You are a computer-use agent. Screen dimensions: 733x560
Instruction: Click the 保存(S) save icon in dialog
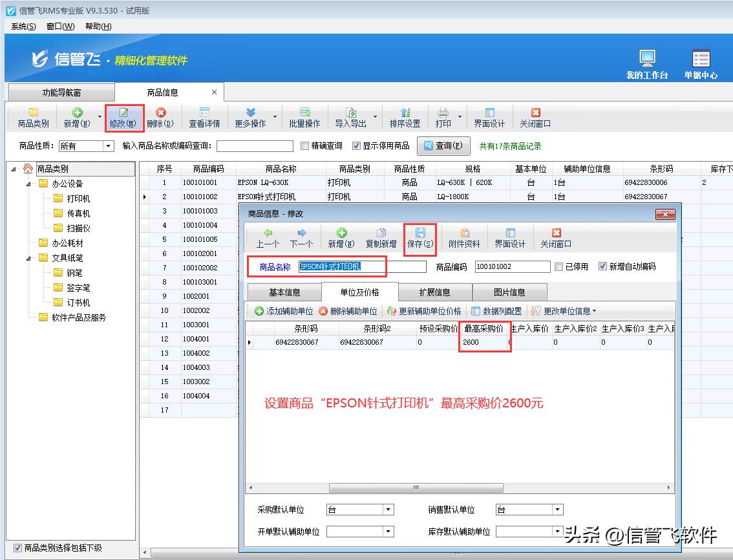point(420,237)
